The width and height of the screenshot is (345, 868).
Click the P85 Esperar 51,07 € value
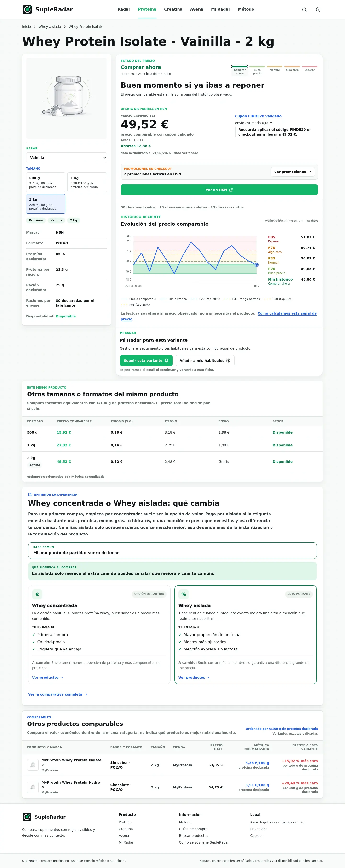pyautogui.click(x=308, y=237)
